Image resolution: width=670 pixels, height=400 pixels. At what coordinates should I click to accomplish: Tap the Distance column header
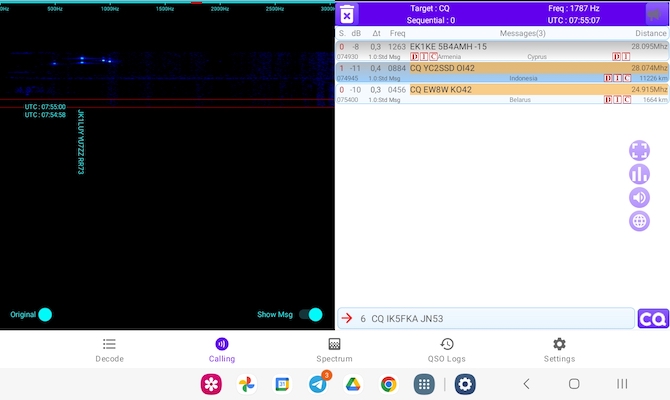tap(650, 33)
